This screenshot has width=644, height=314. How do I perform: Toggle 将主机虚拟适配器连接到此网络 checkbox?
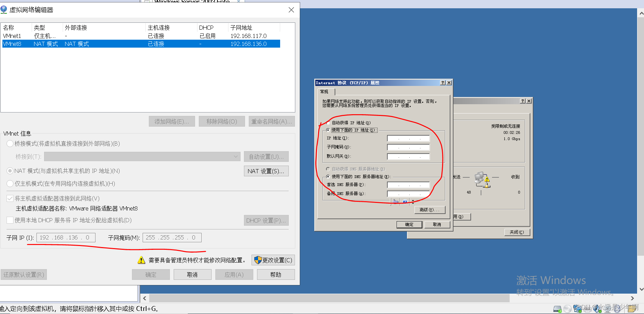tap(10, 198)
